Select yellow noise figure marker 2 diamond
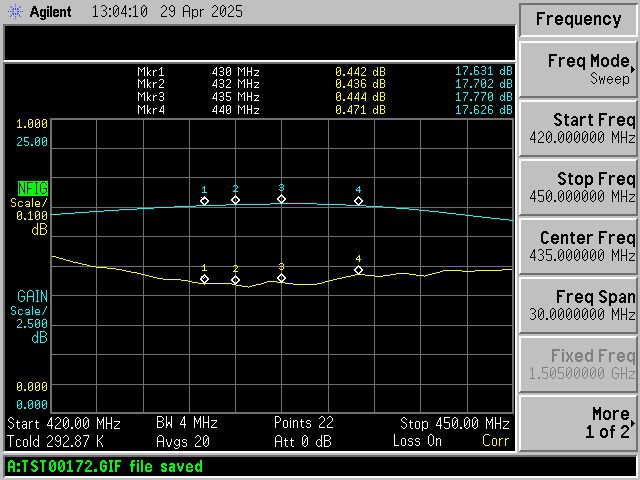This screenshot has height=480, width=640. click(236, 280)
